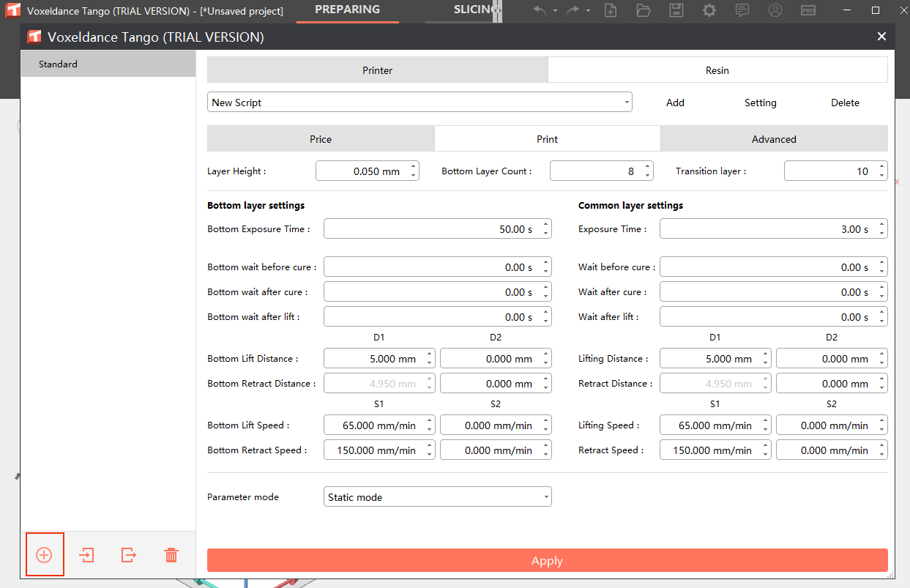Click the Delete script button
Viewport: 910px width, 588px height.
[x=845, y=103]
